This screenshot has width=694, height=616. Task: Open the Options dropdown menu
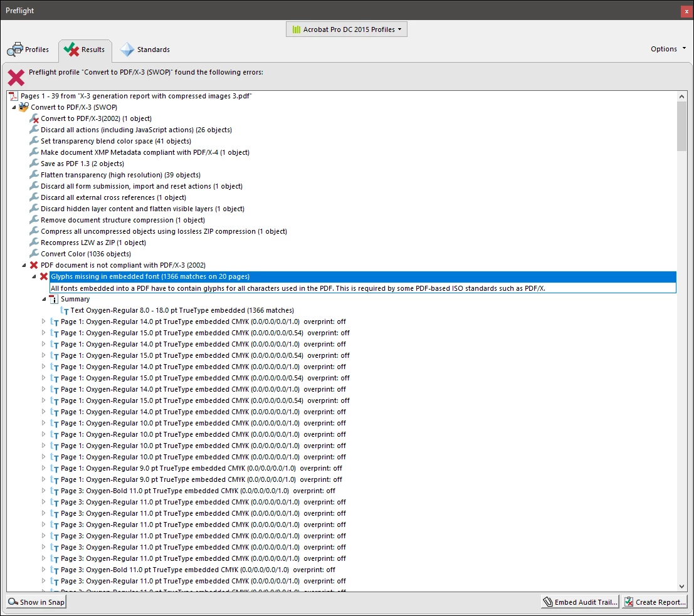click(x=668, y=49)
